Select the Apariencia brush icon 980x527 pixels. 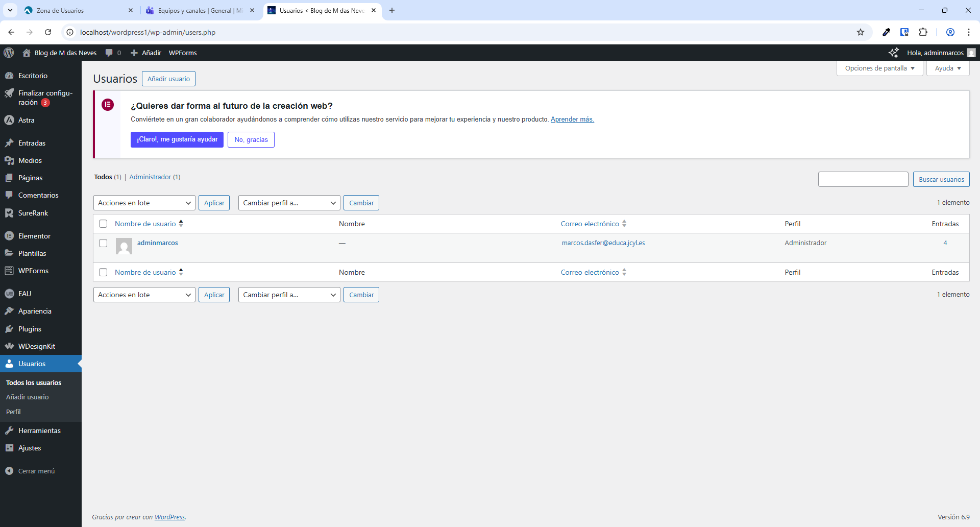pyautogui.click(x=10, y=310)
